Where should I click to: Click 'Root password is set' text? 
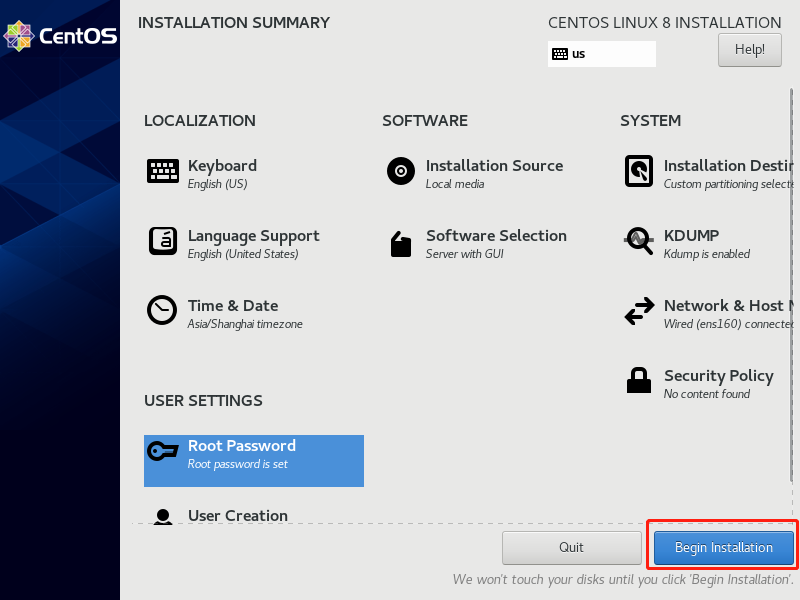238,464
